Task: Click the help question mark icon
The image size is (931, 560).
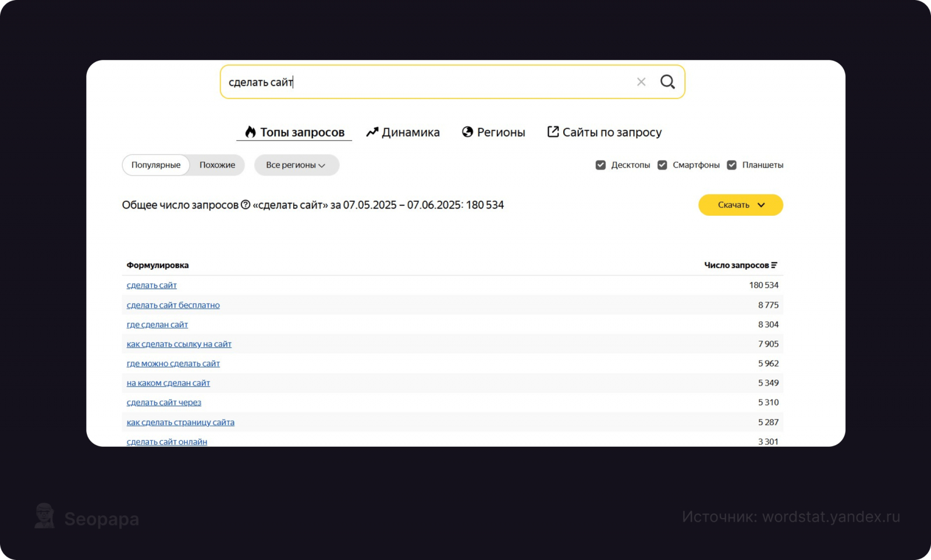Action: [x=246, y=205]
